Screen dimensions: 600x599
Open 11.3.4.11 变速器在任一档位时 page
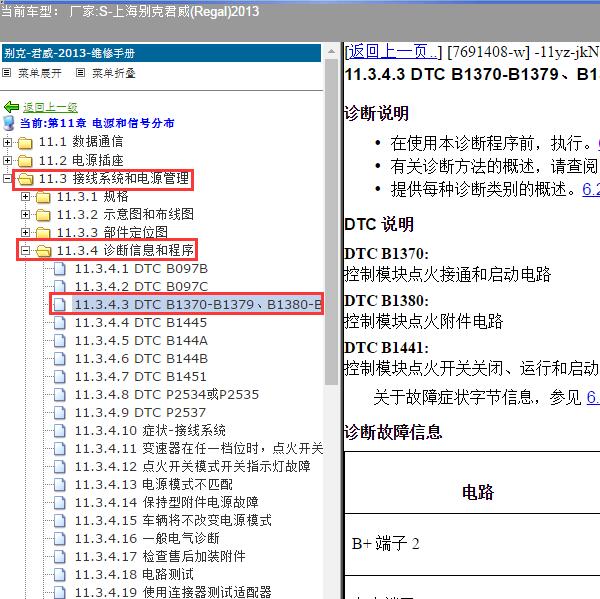(199, 449)
